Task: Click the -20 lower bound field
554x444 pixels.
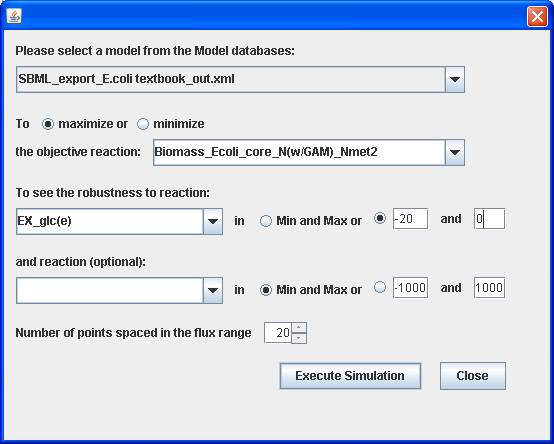Action: point(410,219)
